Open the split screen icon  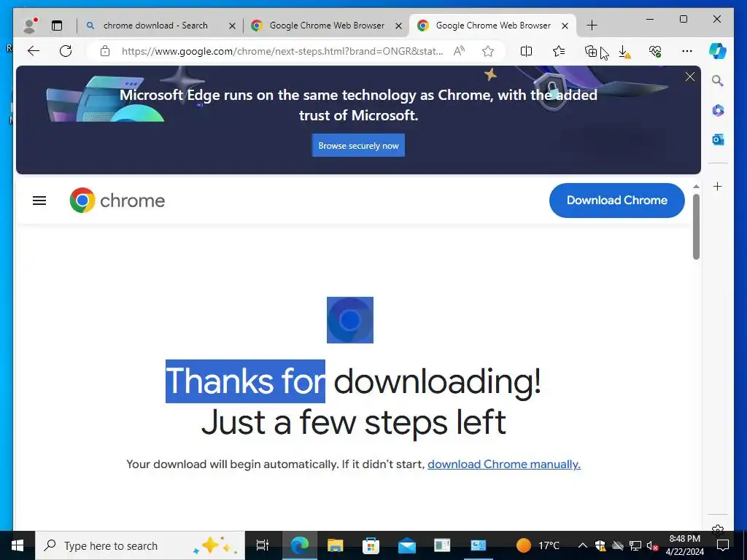(526, 51)
